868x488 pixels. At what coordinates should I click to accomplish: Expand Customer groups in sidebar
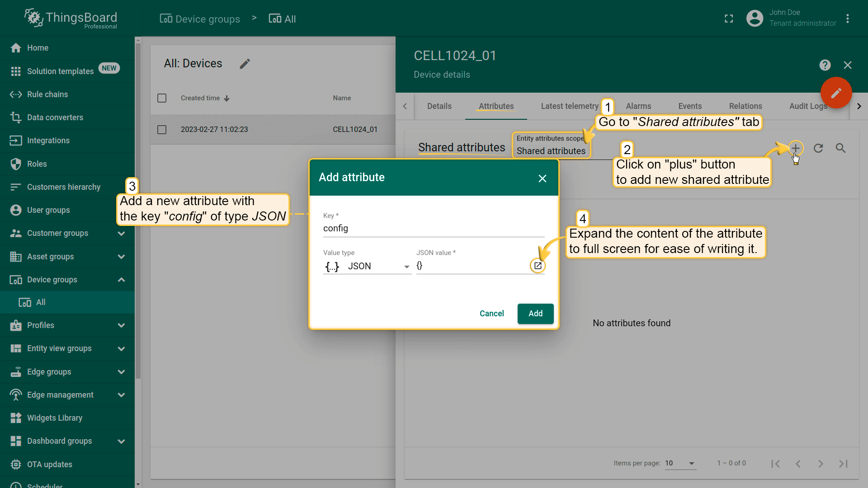pyautogui.click(x=121, y=233)
